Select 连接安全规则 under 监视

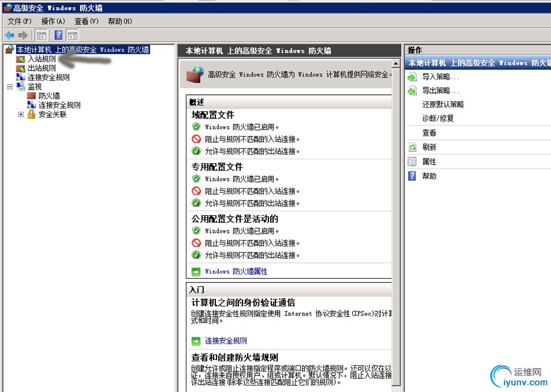pyautogui.click(x=60, y=105)
